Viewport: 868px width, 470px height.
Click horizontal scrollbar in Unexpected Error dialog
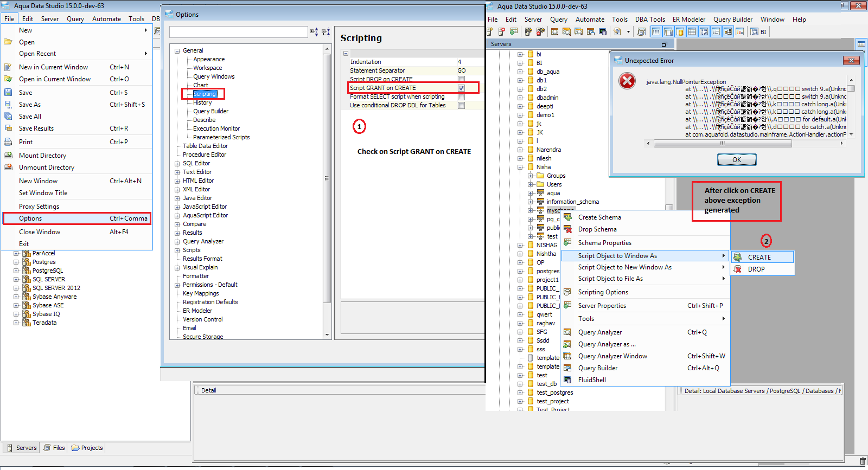(723, 144)
